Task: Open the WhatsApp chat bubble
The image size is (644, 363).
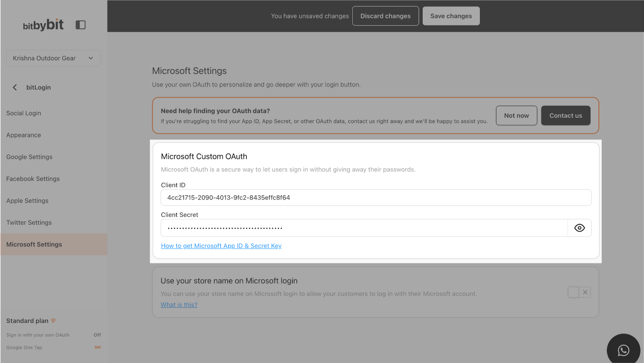Action: [623, 350]
